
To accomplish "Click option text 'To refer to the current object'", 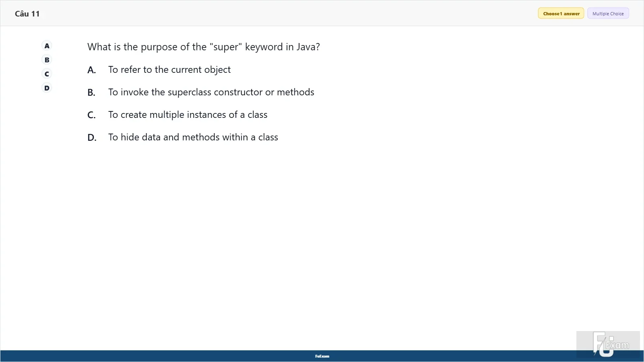I will 169,70.
